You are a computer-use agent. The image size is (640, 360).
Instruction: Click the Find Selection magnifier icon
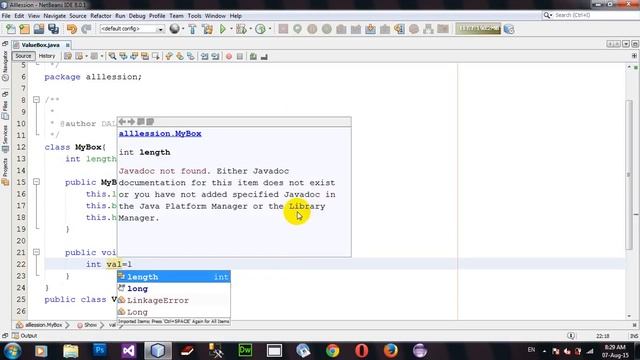112,56
